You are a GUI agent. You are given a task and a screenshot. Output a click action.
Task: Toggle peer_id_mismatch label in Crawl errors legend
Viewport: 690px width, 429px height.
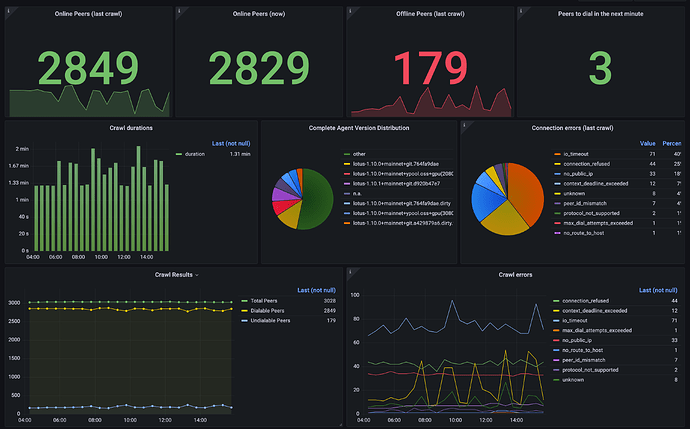[x=584, y=360]
